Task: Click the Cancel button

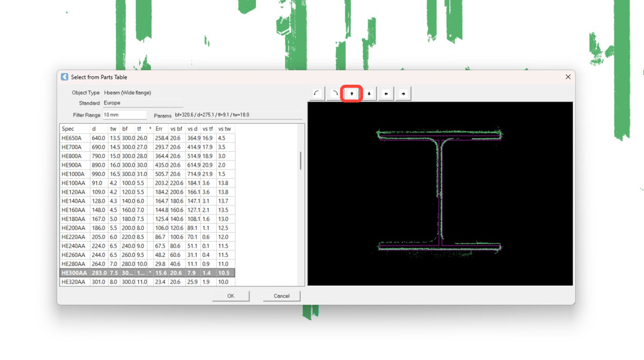Action: click(281, 296)
